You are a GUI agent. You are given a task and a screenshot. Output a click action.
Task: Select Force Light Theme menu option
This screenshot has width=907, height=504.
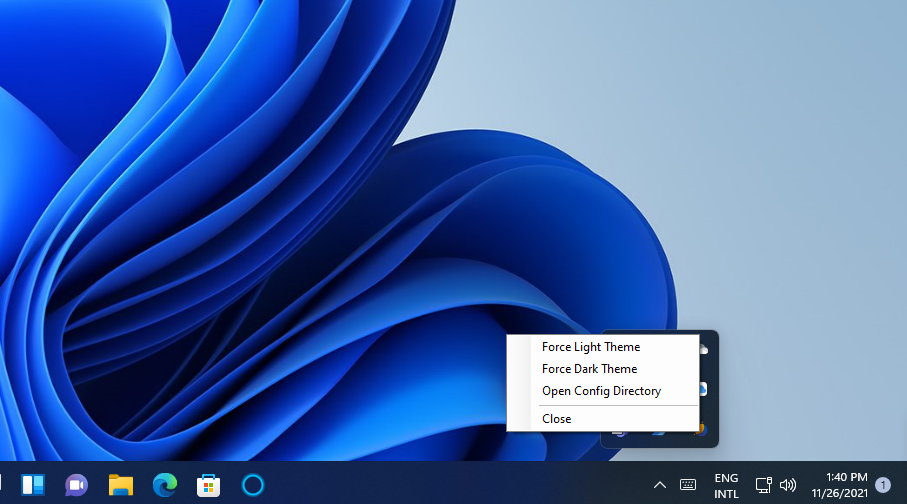click(x=591, y=347)
